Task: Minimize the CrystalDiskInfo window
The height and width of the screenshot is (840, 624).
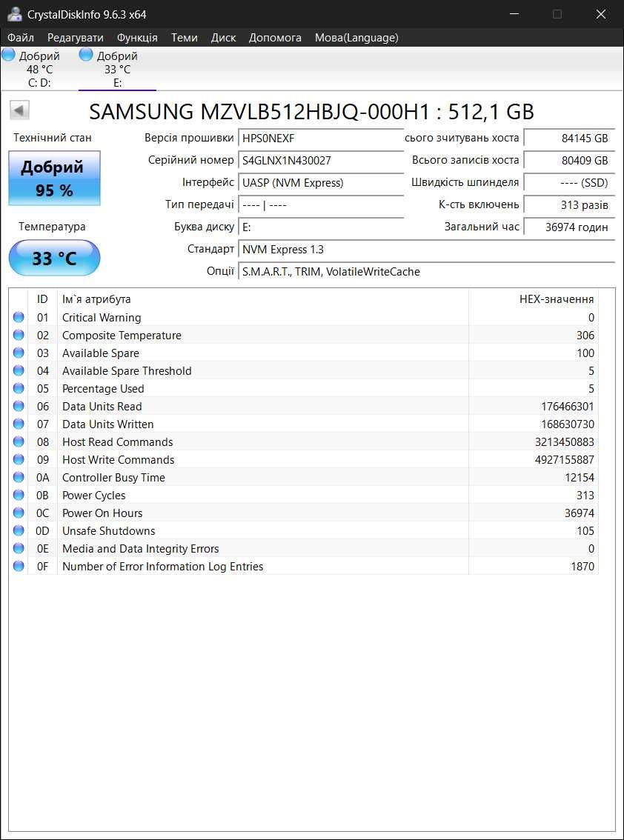Action: 514,14
